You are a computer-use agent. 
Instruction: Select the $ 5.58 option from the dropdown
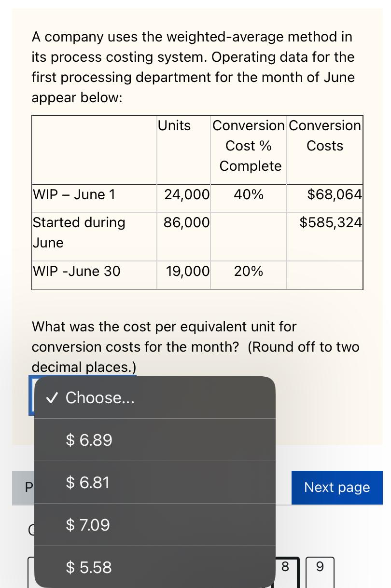pos(89,567)
